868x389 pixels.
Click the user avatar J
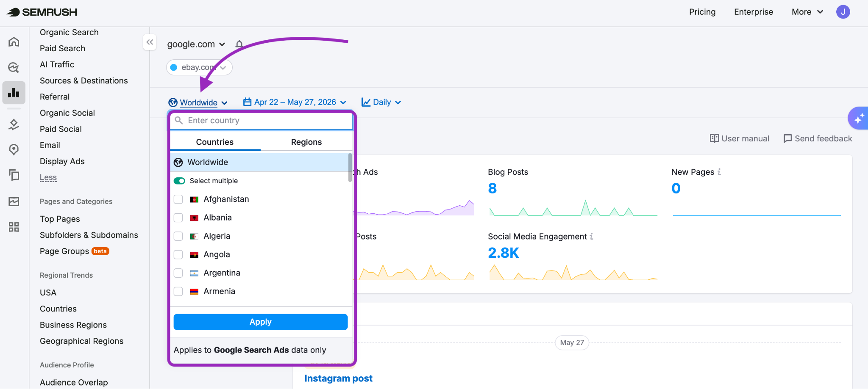tap(843, 12)
